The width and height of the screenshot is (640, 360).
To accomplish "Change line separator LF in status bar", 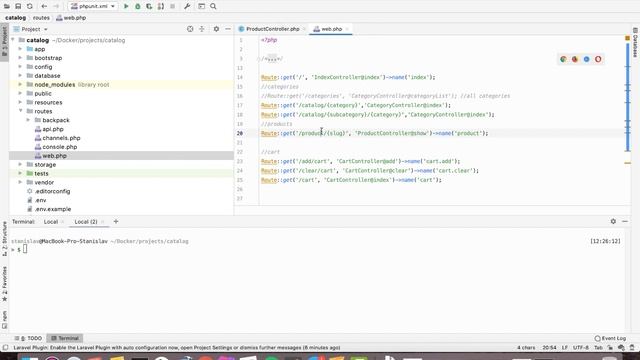I will click(565, 348).
